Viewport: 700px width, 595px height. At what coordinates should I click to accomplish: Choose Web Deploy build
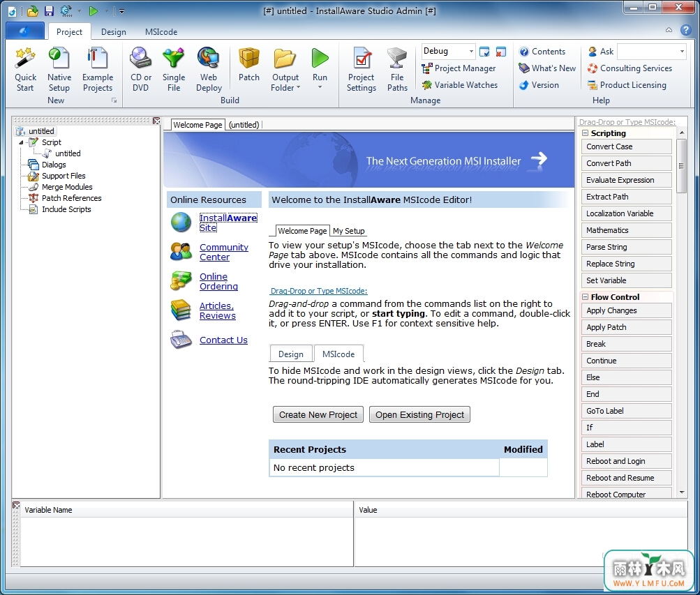click(209, 70)
